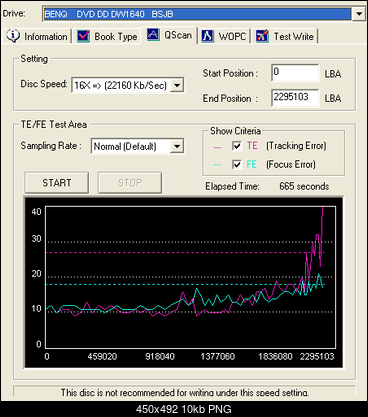This screenshot has width=368, height=417.
Task: Click the y-axis value 40
Action: [x=36, y=211]
